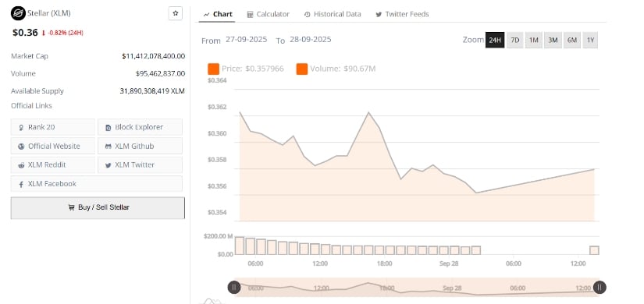Click the first volume bar before 06:00
The height and width of the screenshot is (304, 644).
(240, 246)
